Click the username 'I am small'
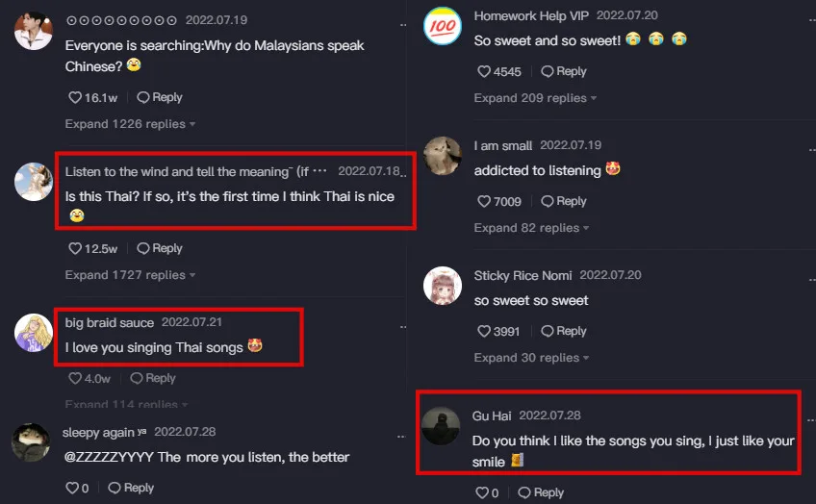 coord(502,145)
